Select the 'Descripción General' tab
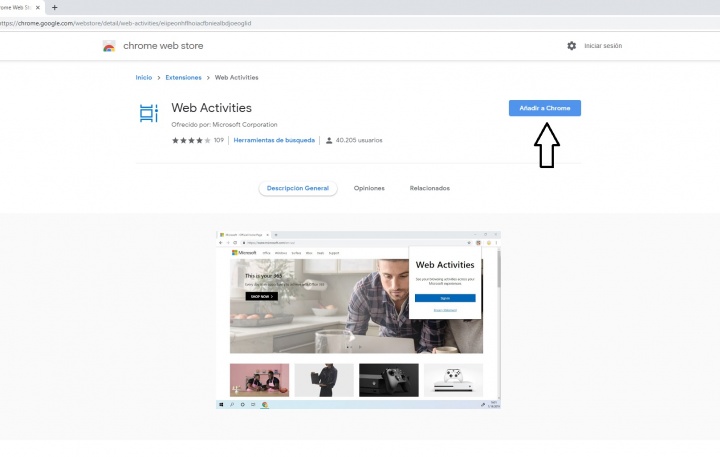 tap(298, 188)
